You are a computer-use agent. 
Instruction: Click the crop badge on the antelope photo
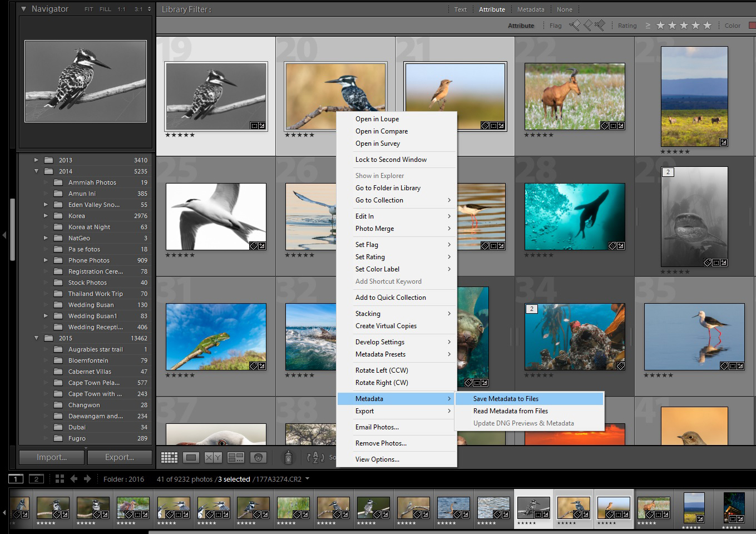613,126
